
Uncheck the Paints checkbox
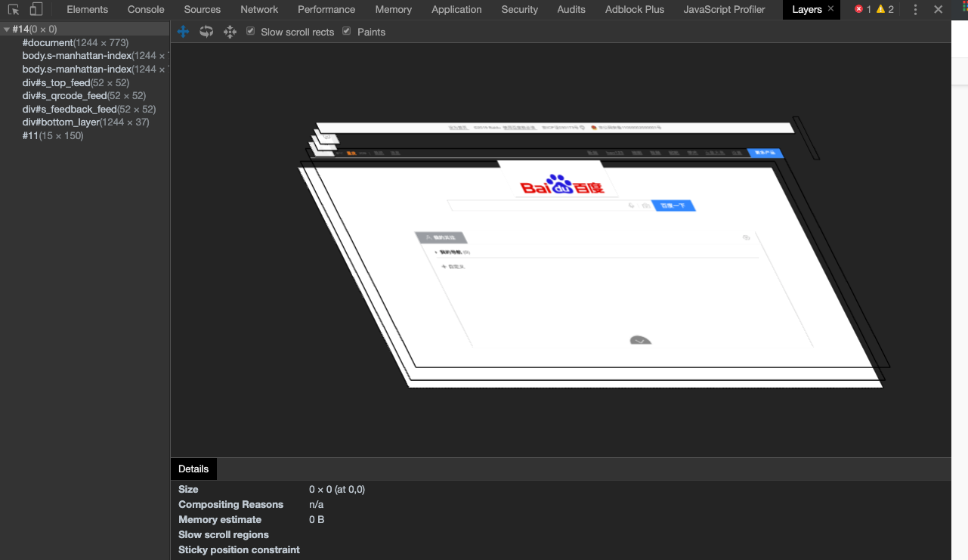(346, 32)
